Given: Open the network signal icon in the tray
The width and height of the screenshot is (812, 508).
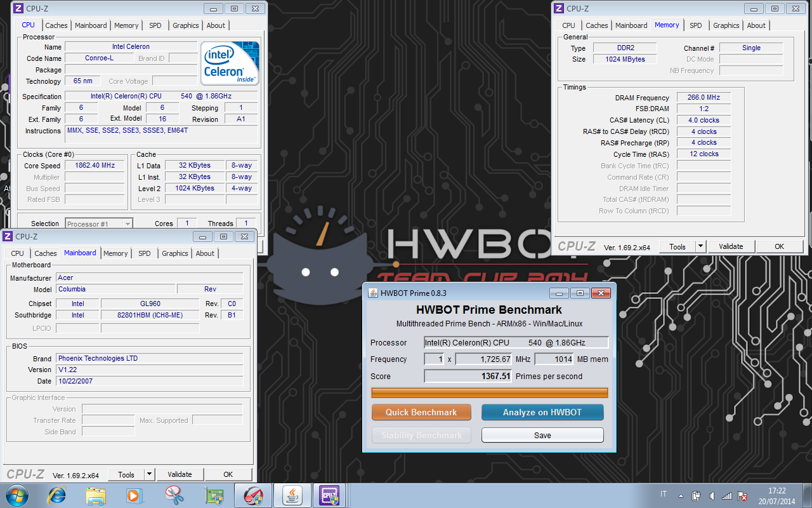Looking at the screenshot, I should pos(727,495).
